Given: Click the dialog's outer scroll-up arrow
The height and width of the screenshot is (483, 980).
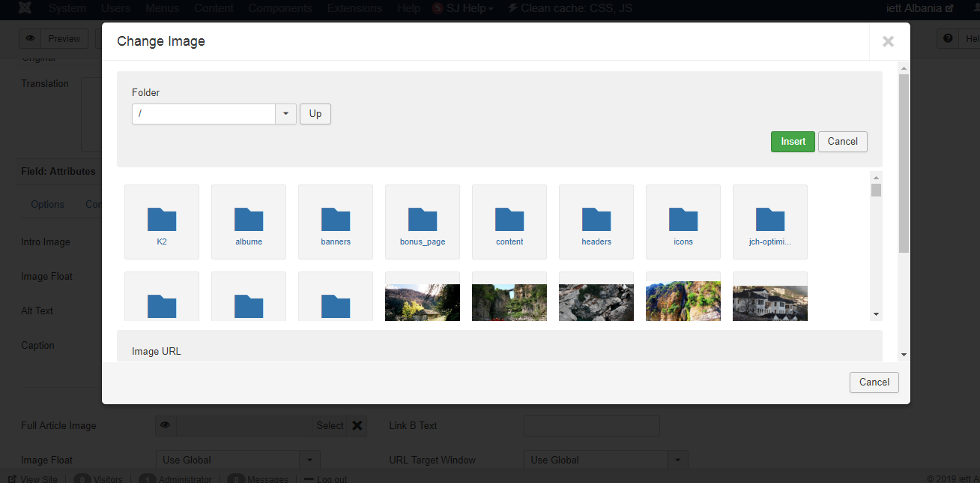Looking at the screenshot, I should pos(904,68).
